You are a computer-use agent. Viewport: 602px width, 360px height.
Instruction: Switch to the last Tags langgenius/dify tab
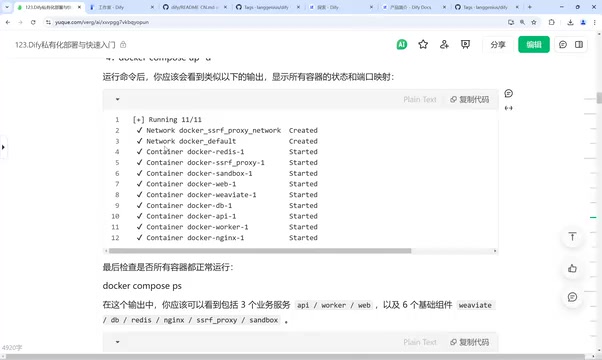(x=486, y=7)
